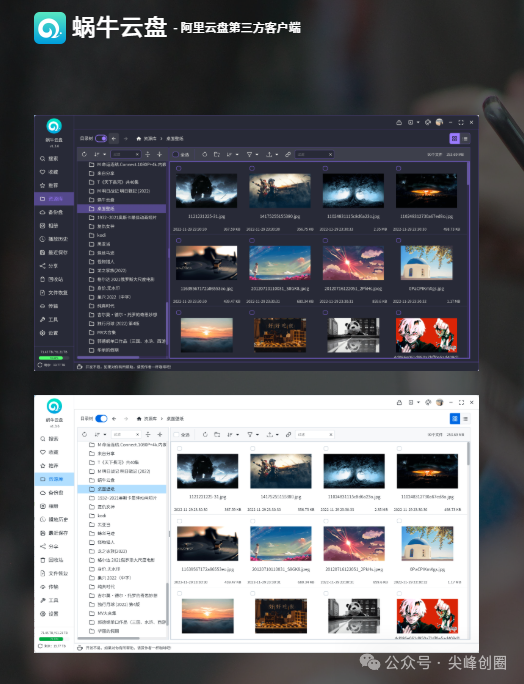Toggle 目录树 directory tree switch in dark window

(x=101, y=138)
